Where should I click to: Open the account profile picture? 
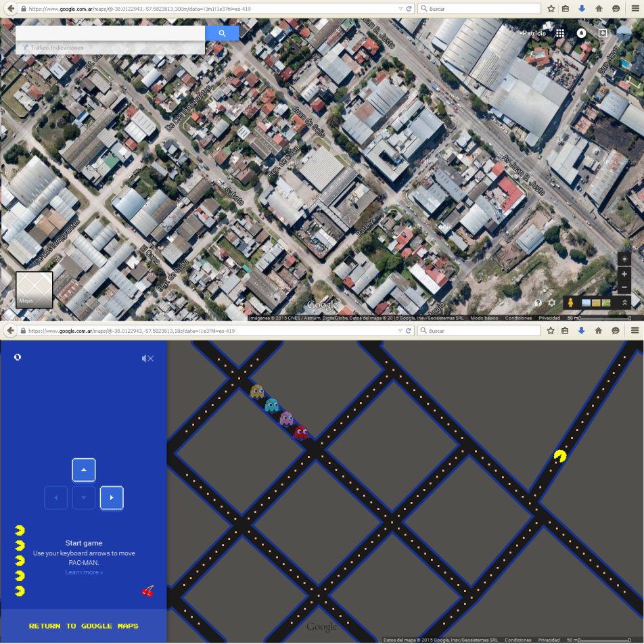point(624,33)
